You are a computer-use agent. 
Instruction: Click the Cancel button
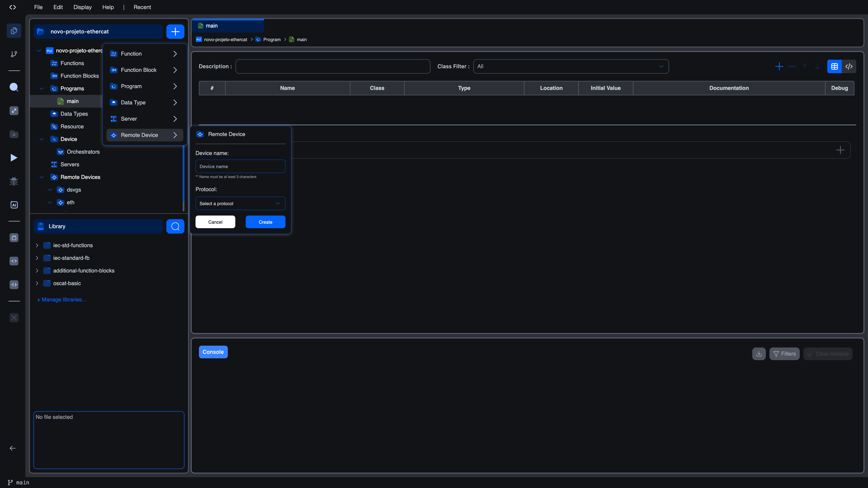[215, 222]
